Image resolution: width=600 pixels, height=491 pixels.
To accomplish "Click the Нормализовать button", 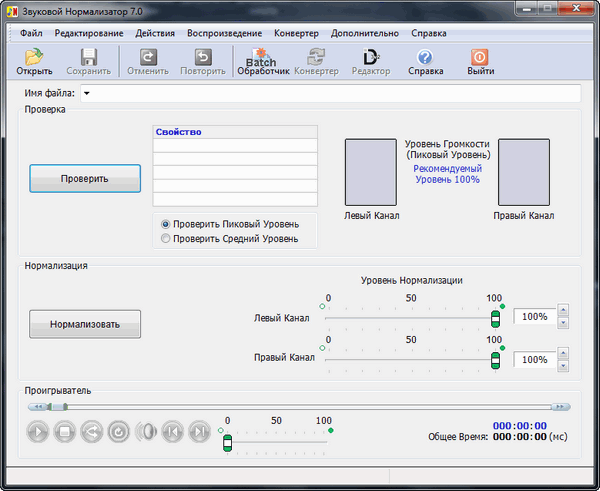I will [x=85, y=324].
